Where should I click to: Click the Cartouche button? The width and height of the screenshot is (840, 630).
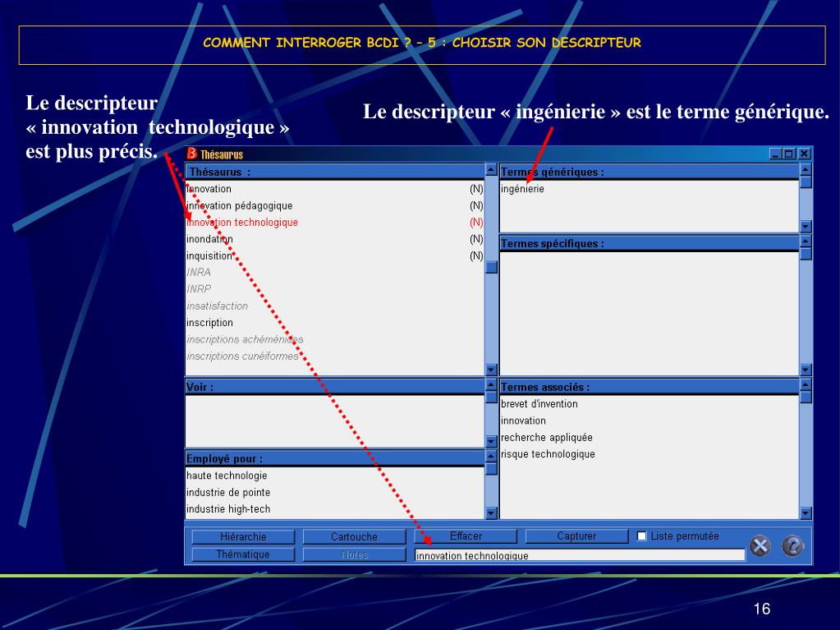tap(354, 536)
